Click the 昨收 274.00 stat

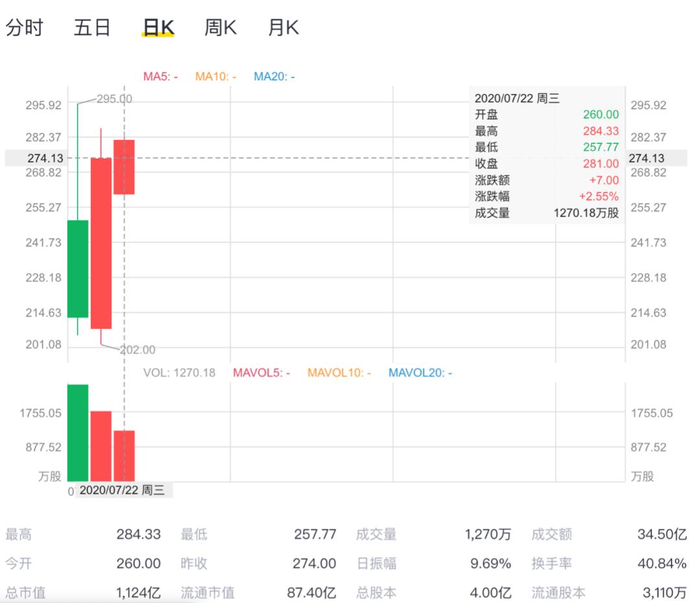click(x=258, y=563)
